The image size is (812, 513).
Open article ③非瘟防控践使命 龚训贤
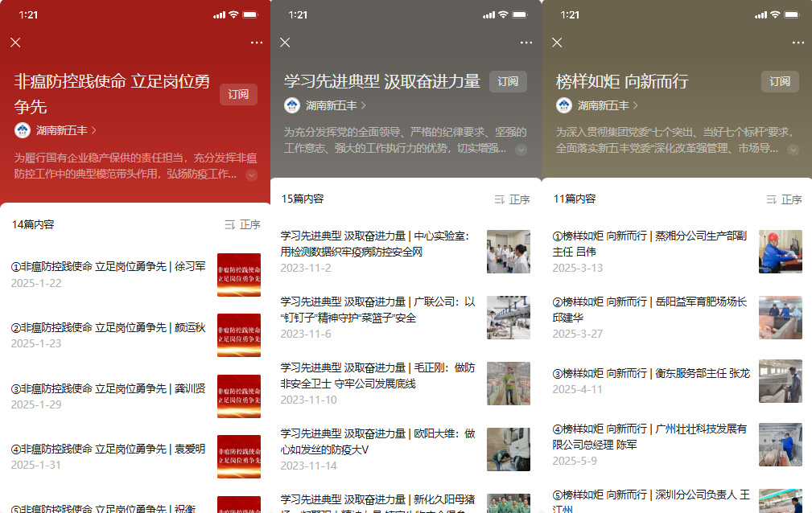click(108, 388)
